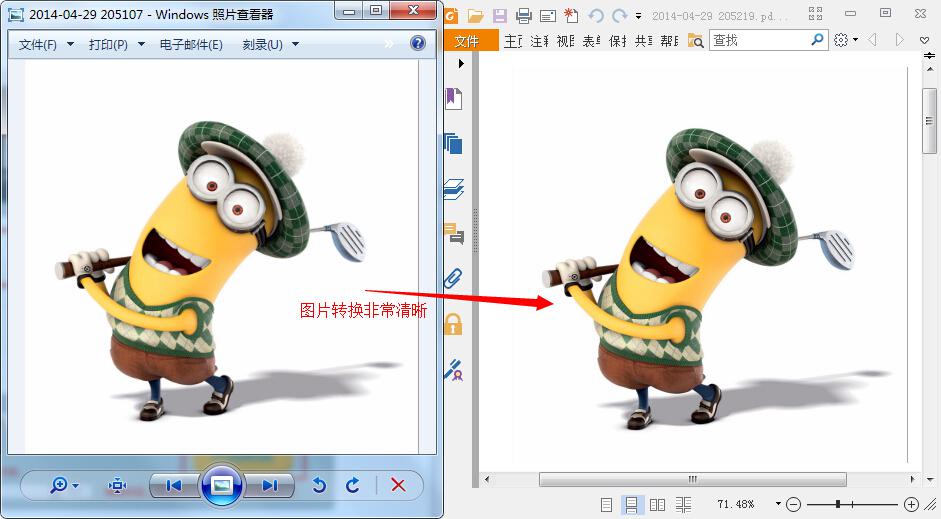Click the Foxit Reader app logo

tap(451, 16)
